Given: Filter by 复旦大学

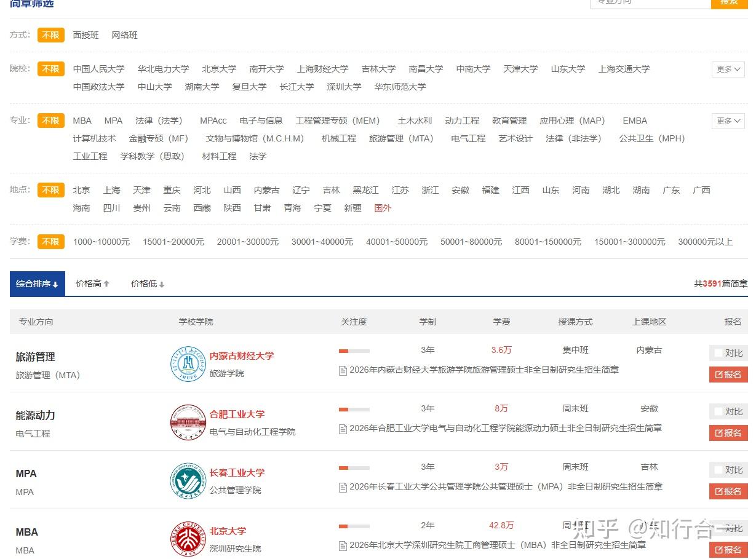Looking at the screenshot, I should click(x=249, y=87).
